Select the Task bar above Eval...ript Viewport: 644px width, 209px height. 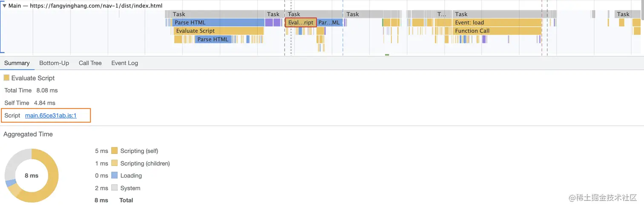(x=314, y=14)
